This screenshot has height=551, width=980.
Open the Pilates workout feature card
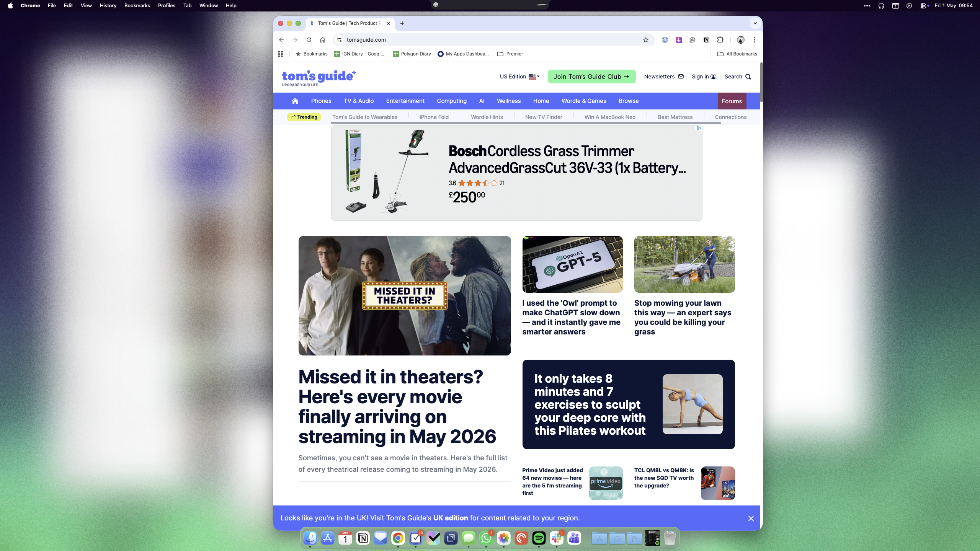629,404
